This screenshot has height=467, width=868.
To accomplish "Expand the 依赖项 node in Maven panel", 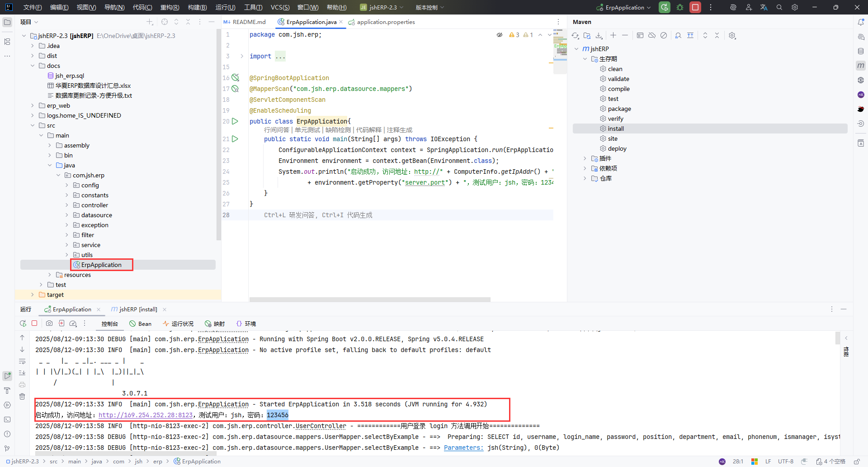I will pos(585,168).
